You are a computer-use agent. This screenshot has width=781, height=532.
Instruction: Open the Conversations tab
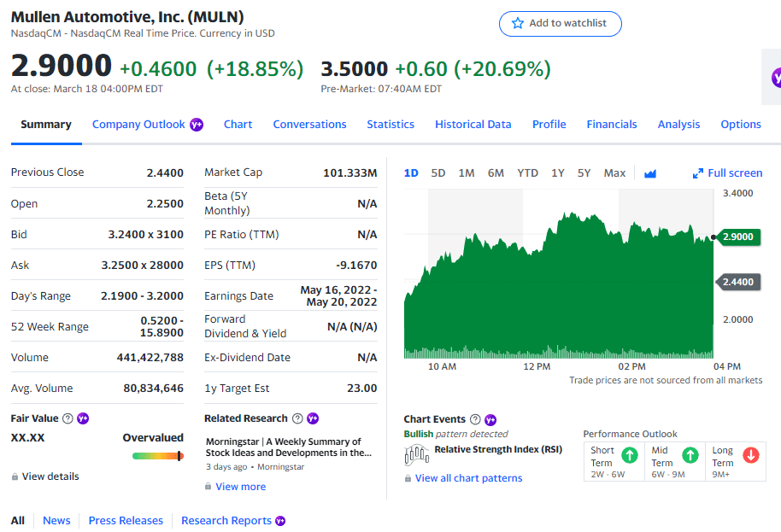coord(310,125)
